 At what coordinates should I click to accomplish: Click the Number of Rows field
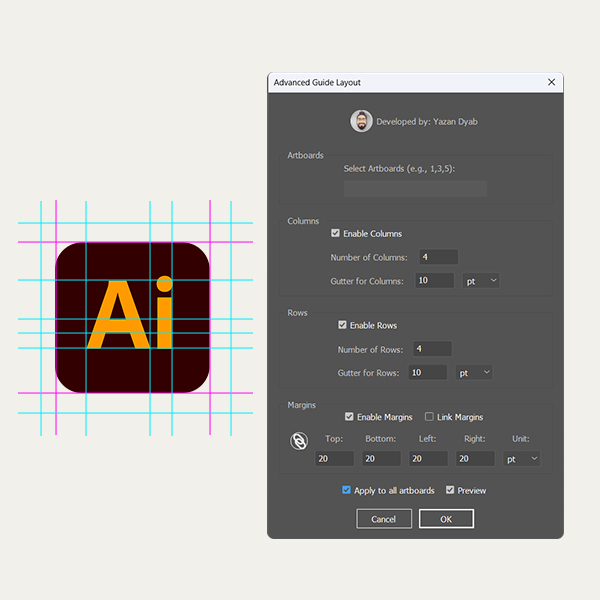432,349
